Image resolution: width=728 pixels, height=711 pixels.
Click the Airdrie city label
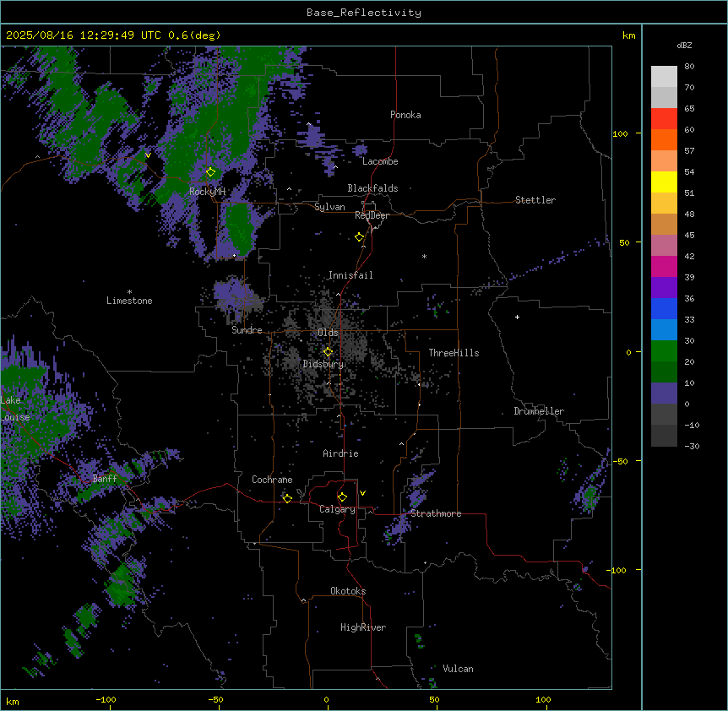[x=340, y=453]
